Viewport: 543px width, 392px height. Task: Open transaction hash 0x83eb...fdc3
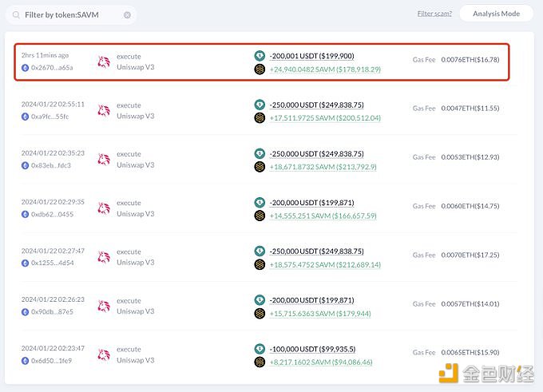pyautogui.click(x=51, y=165)
